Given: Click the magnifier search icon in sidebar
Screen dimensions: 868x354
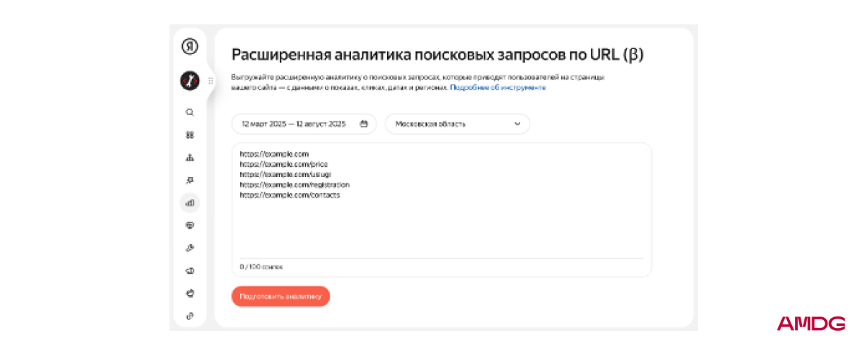Looking at the screenshot, I should [x=190, y=113].
